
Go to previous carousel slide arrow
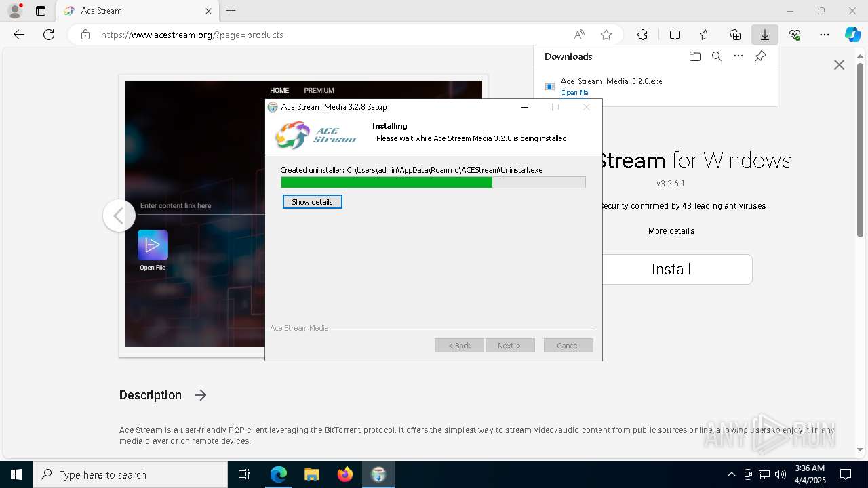pos(119,216)
